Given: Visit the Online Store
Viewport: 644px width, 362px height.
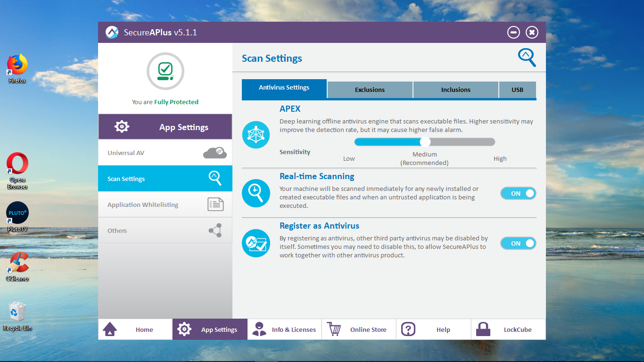Looking at the screenshot, I should pyautogui.click(x=359, y=329).
